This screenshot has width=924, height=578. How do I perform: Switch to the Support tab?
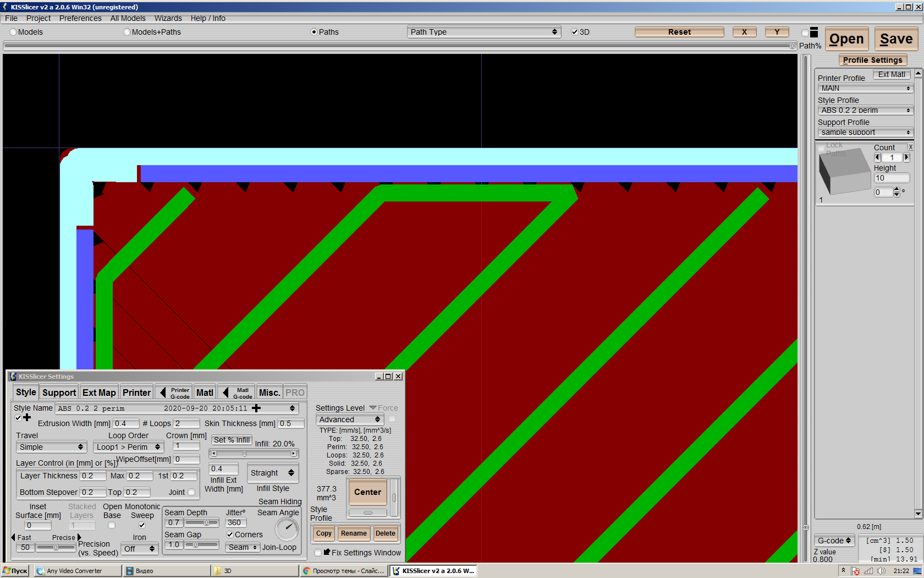pos(59,392)
